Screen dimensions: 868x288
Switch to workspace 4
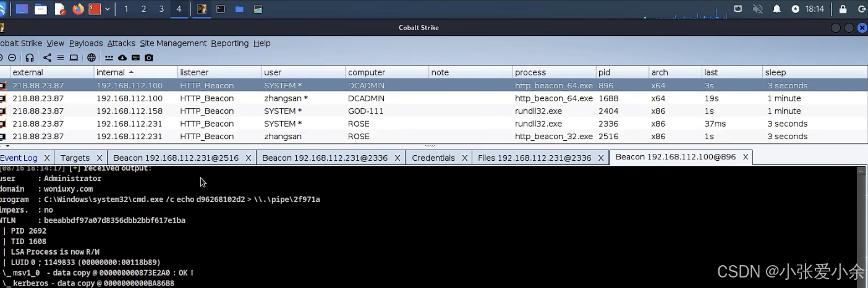[x=179, y=9]
